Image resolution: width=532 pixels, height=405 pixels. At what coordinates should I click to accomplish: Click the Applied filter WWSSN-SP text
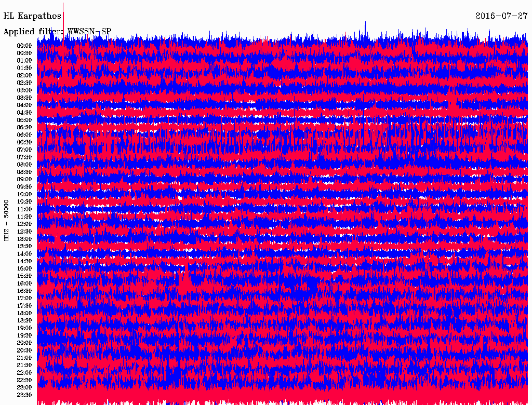pos(57,32)
